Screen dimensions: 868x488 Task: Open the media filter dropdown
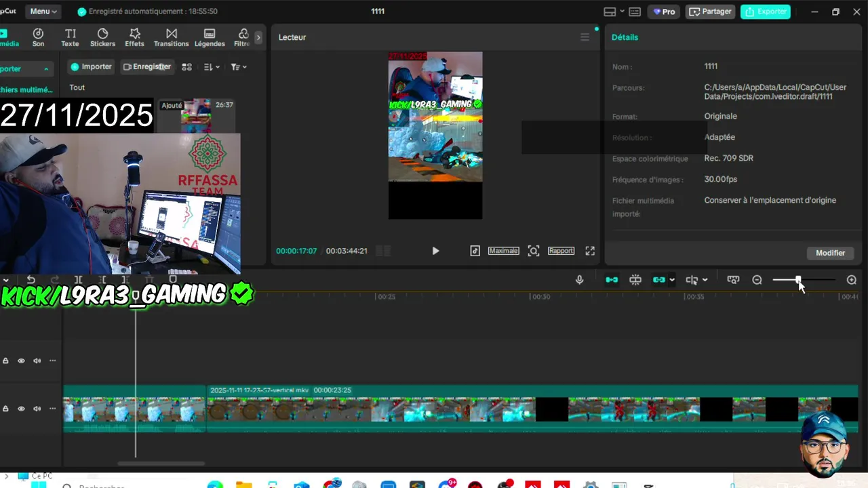click(x=238, y=67)
